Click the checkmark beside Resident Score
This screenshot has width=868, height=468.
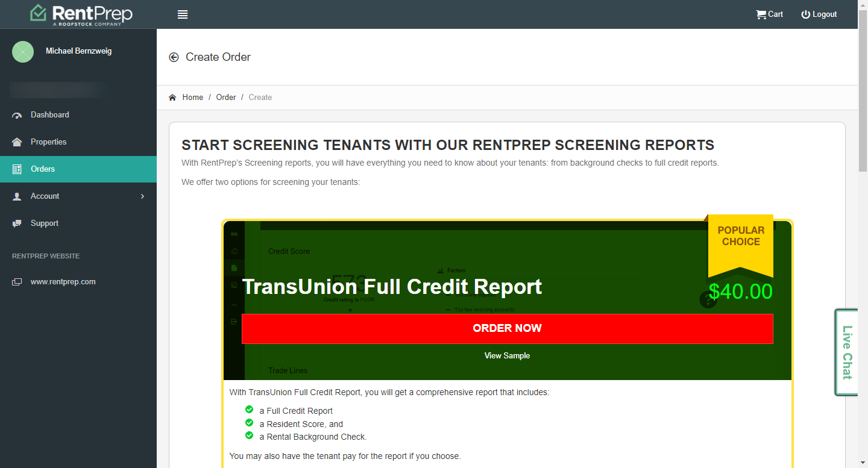tap(249, 422)
